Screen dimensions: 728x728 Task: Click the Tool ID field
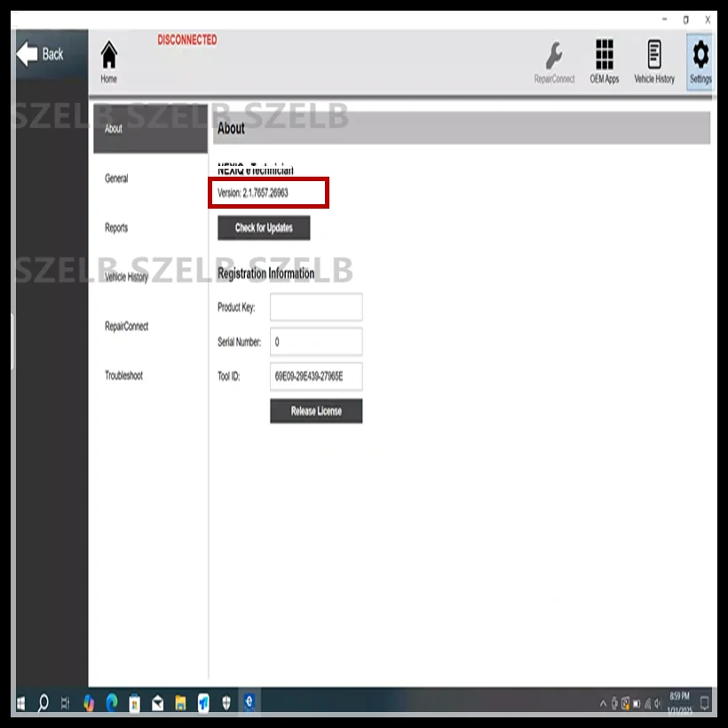[x=316, y=376]
